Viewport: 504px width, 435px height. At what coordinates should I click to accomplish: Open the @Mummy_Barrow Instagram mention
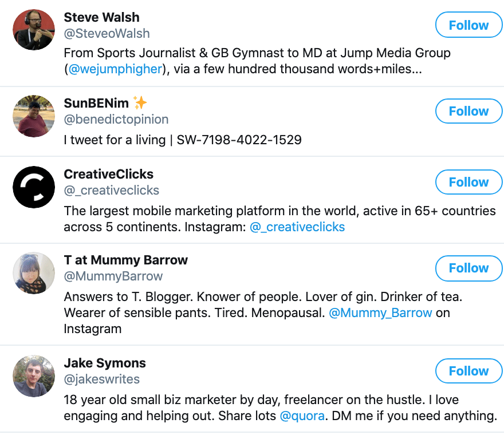pos(380,313)
